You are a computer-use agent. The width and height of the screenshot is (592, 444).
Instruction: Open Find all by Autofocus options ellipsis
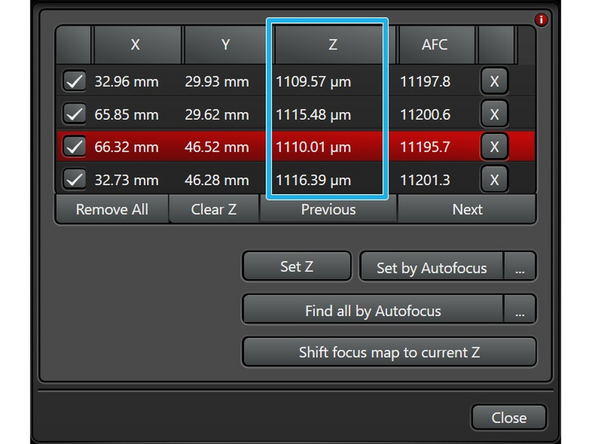click(520, 310)
